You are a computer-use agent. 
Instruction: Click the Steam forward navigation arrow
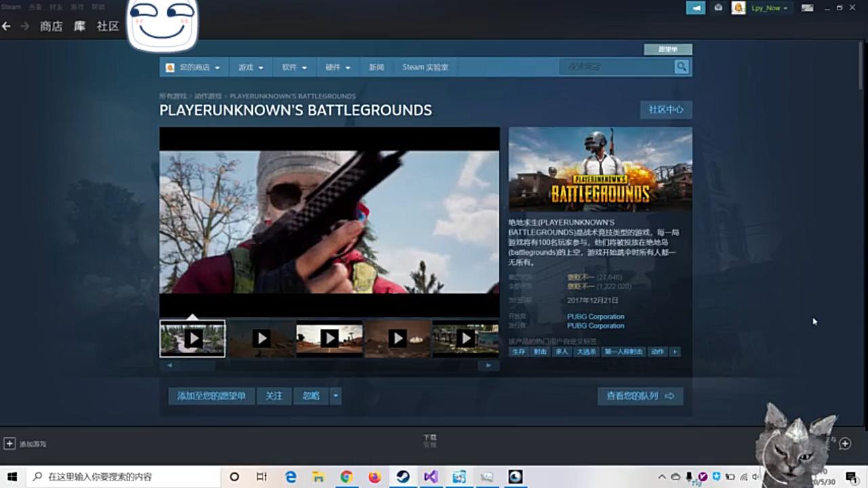click(24, 26)
